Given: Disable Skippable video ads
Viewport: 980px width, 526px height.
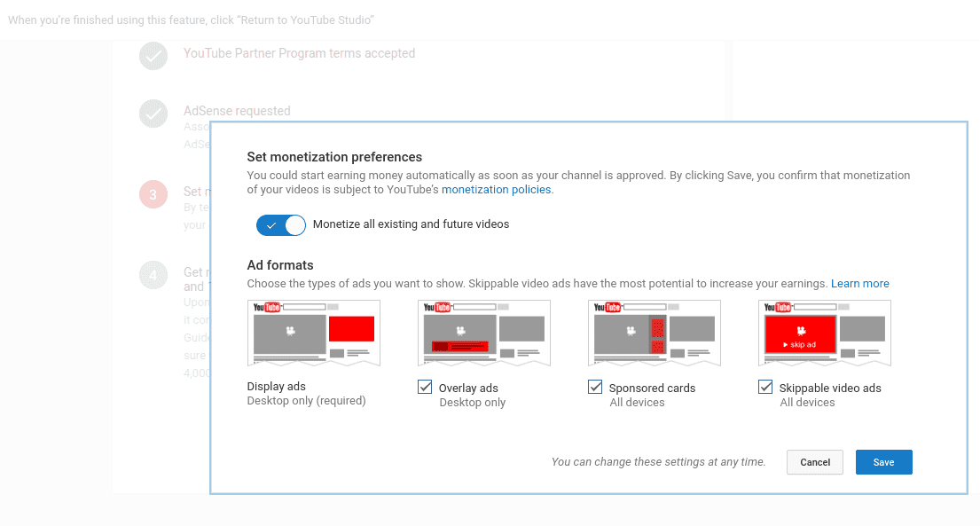Looking at the screenshot, I should (765, 387).
